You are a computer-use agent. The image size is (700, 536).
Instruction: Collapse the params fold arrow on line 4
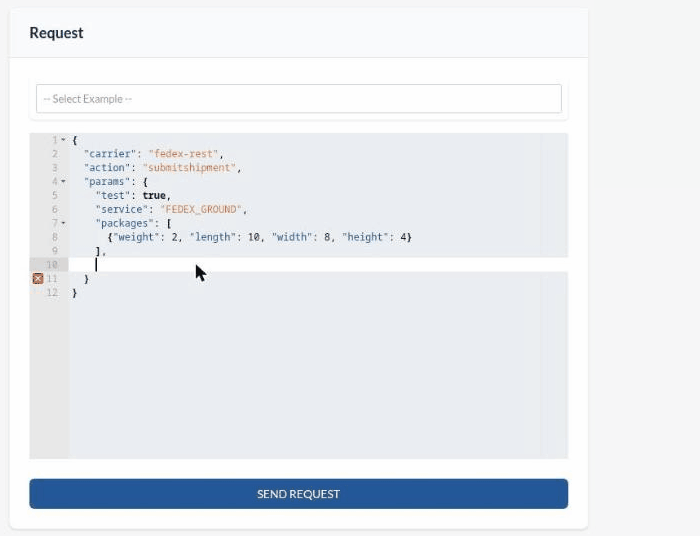63,182
